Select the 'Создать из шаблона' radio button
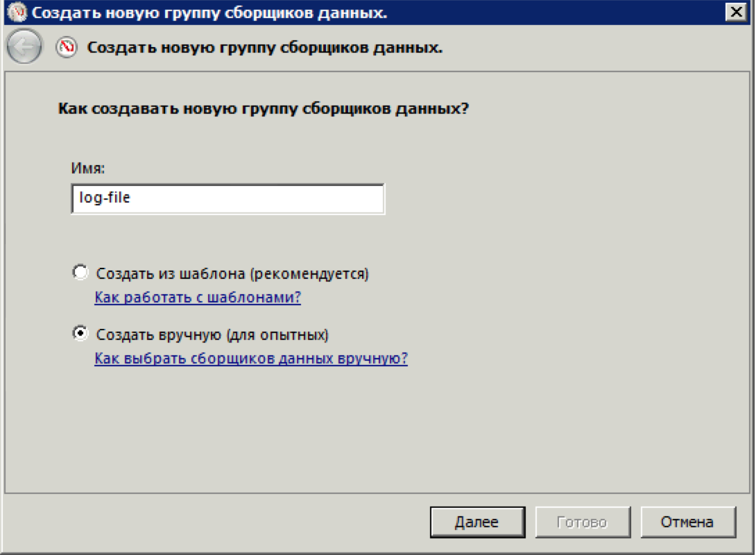Image resolution: width=756 pixels, height=555 pixels. (80, 273)
